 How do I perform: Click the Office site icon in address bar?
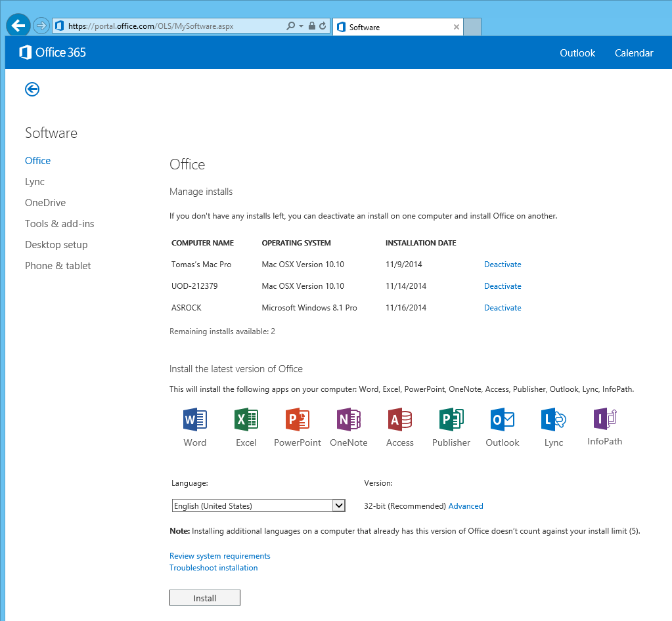(60, 26)
